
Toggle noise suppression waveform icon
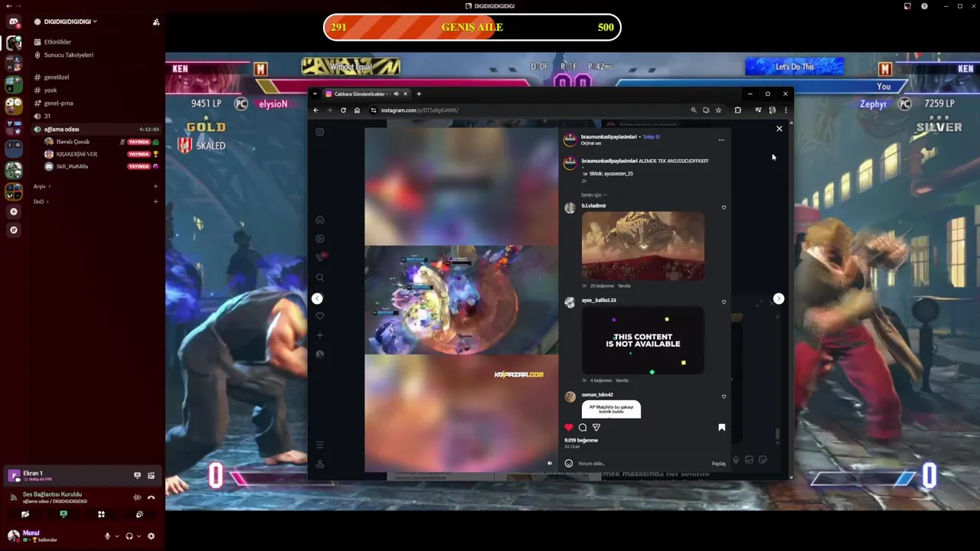click(137, 497)
